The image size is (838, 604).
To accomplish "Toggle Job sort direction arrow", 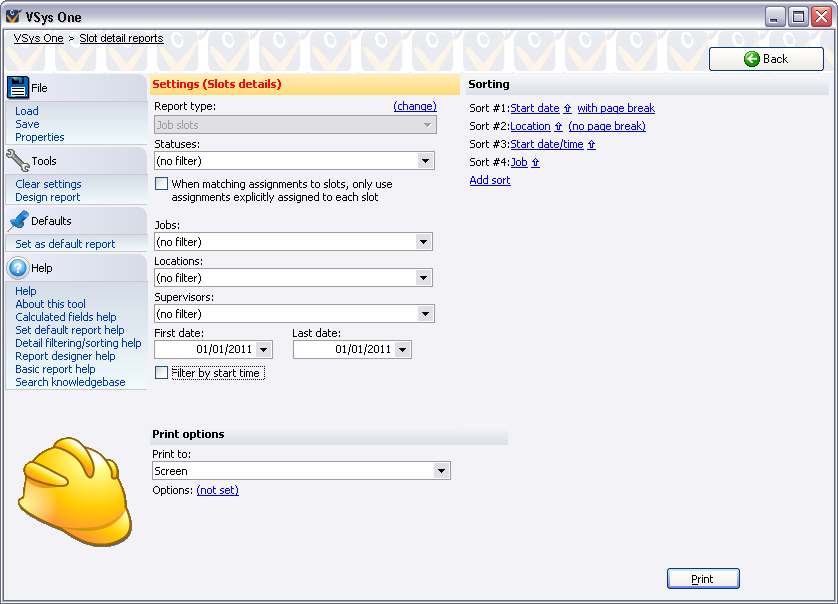I will click(x=536, y=162).
